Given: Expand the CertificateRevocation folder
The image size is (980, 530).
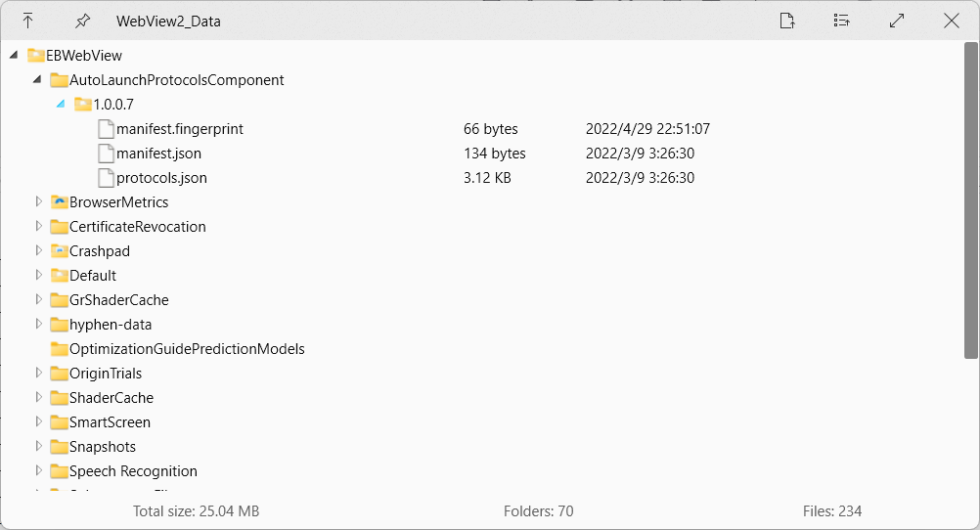Looking at the screenshot, I should (x=39, y=227).
